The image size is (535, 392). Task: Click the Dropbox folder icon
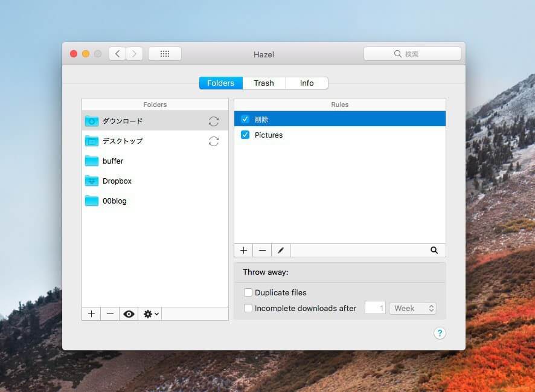[91, 181]
